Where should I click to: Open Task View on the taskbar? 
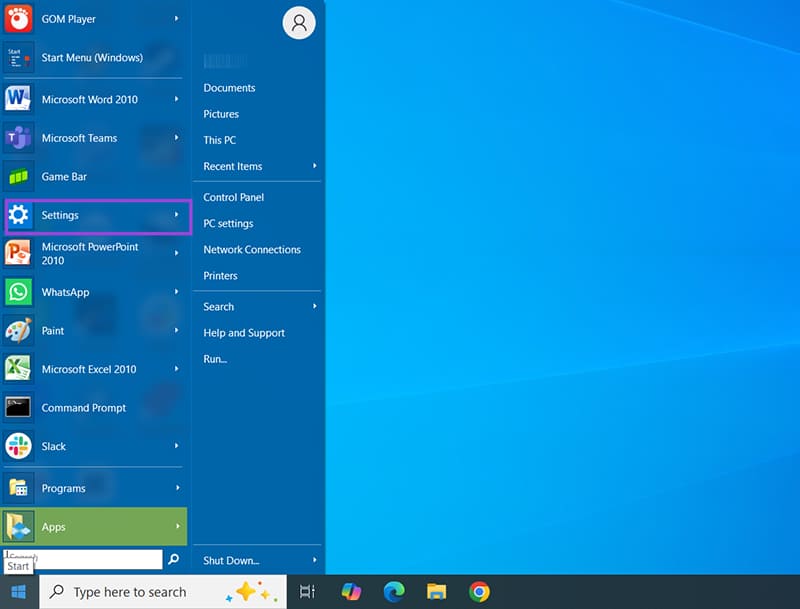[x=307, y=592]
